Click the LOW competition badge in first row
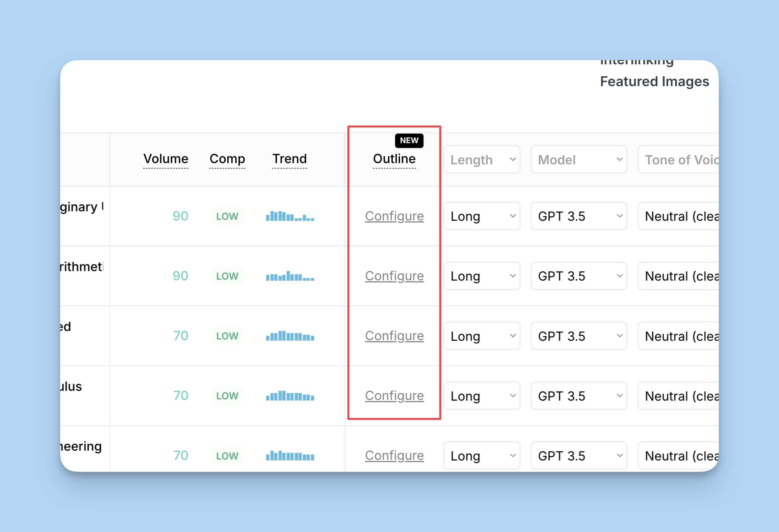 (x=227, y=216)
